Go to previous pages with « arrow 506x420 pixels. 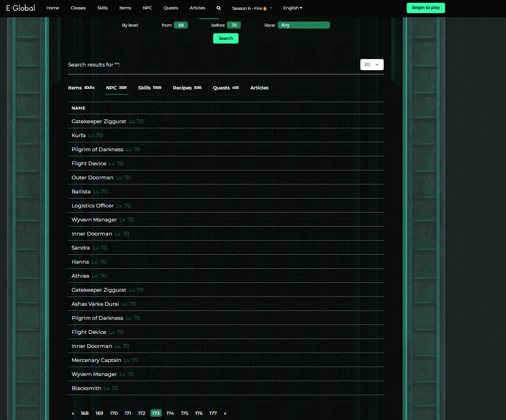(73, 413)
